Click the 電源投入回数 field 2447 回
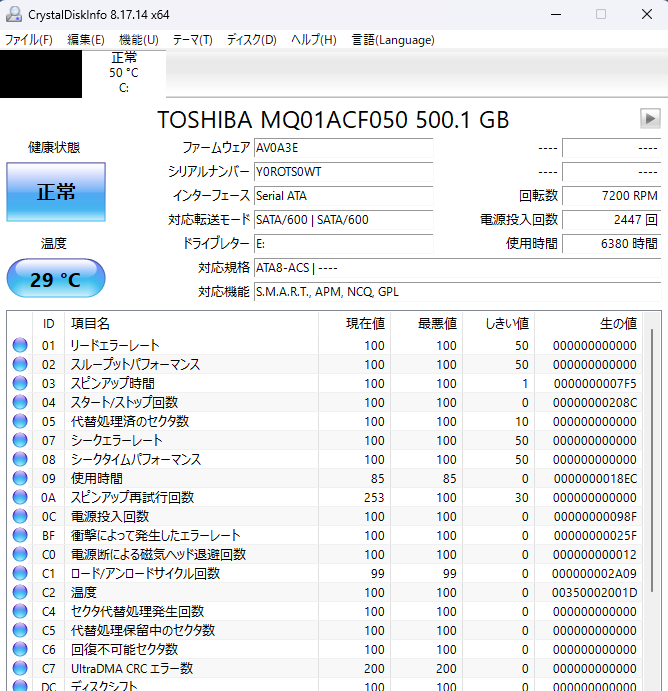The image size is (668, 691). 612,219
